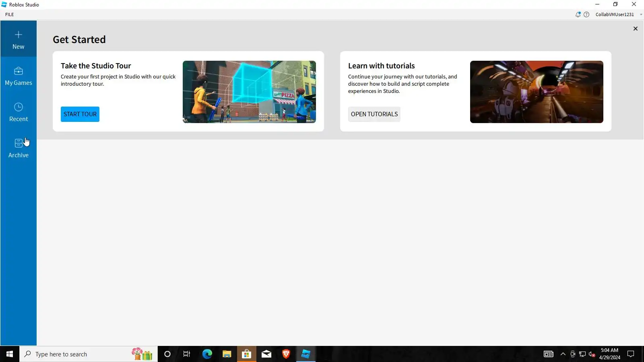
Task: Launch Microsoft Edge from the taskbar
Action: 207,354
